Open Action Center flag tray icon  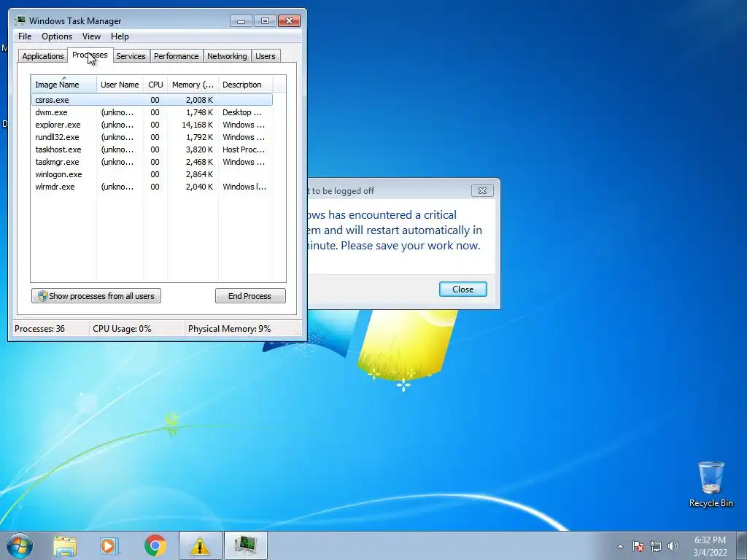(x=638, y=546)
